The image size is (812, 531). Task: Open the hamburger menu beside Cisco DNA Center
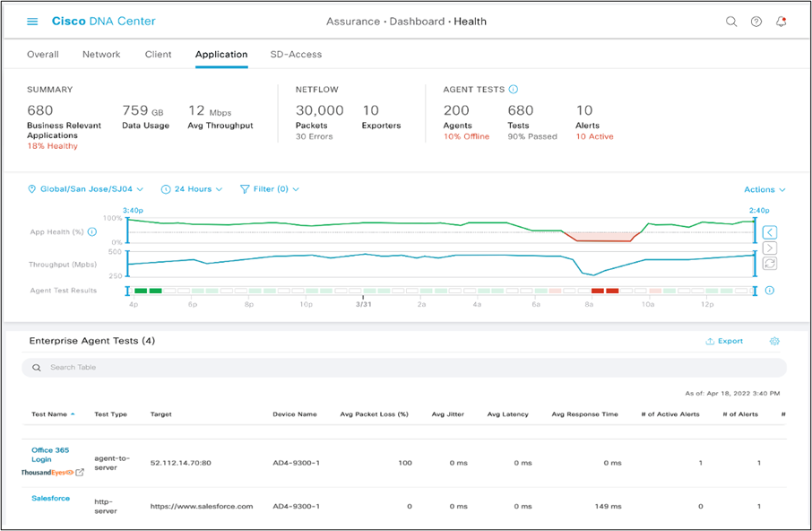pos(33,21)
